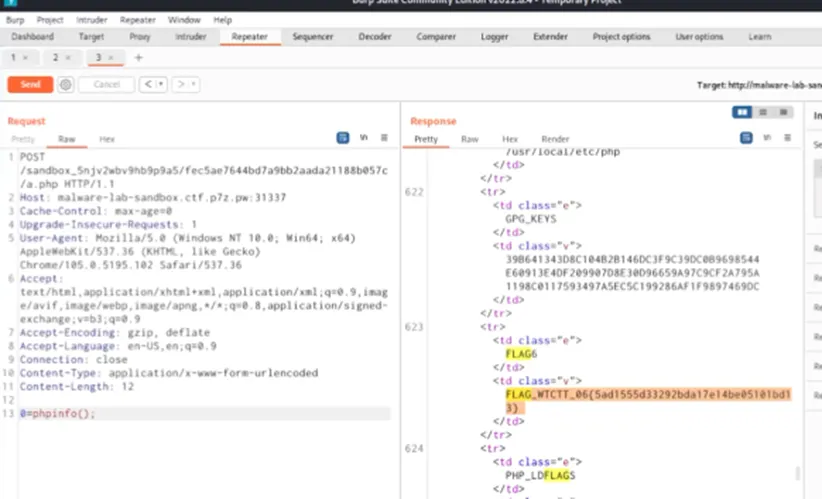Switch to the Intruder tool tab

point(191,37)
